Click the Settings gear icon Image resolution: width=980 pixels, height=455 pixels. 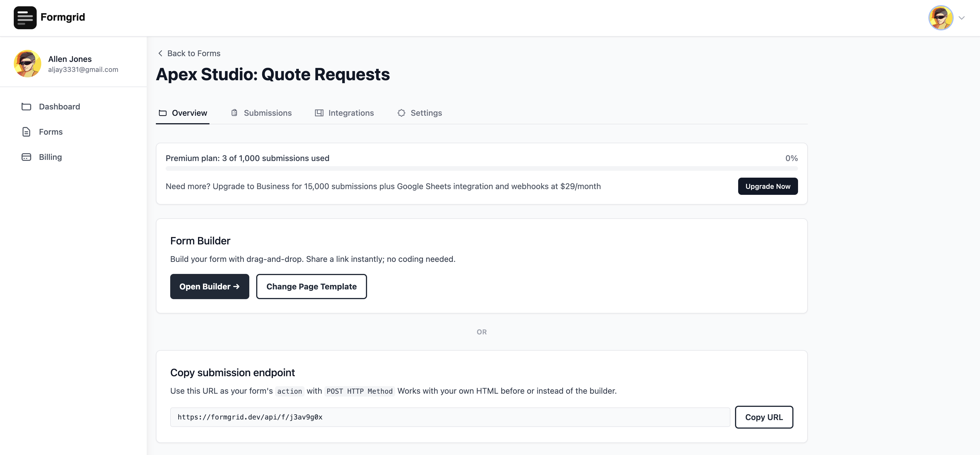(x=401, y=113)
